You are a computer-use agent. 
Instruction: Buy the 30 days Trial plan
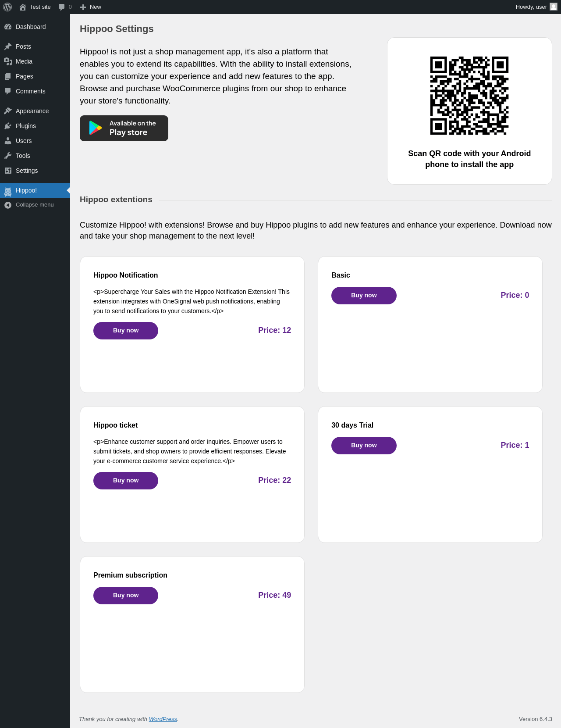tap(364, 446)
